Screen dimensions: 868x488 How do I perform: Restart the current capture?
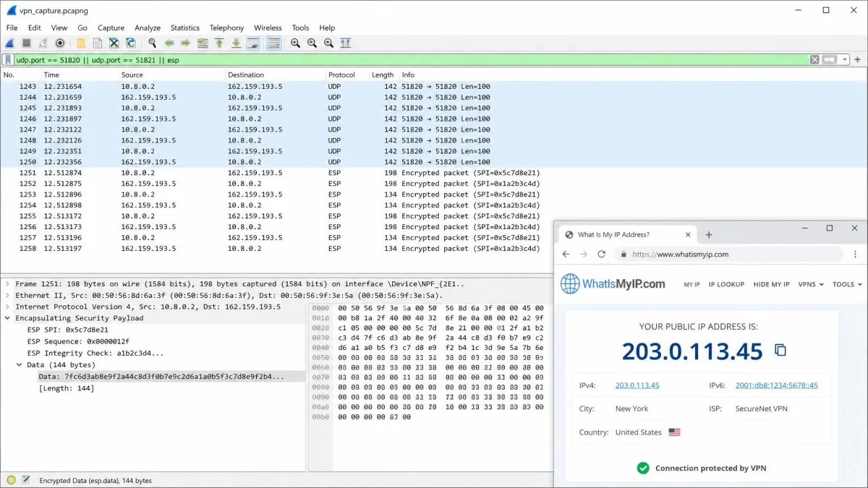[43, 43]
